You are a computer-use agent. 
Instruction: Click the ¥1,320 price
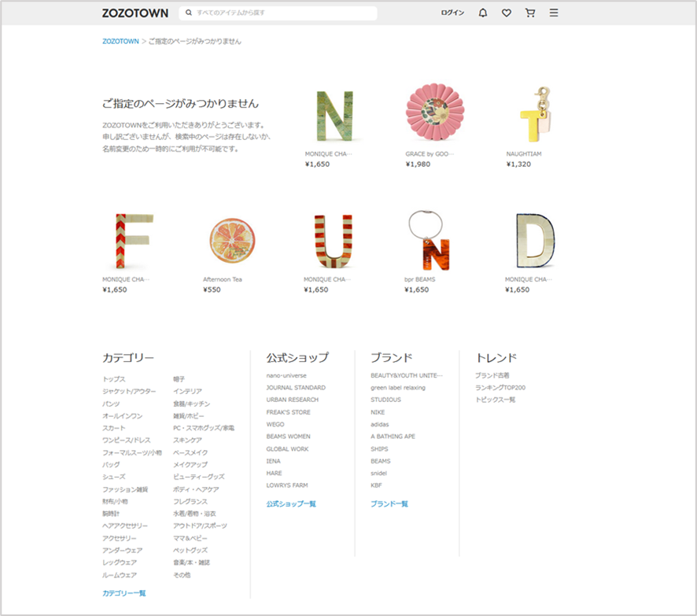point(518,164)
